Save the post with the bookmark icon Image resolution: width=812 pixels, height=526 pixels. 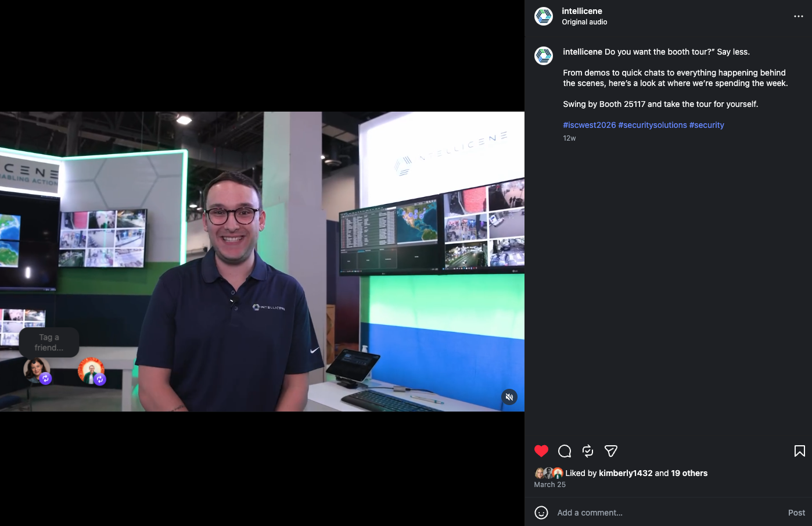point(800,451)
